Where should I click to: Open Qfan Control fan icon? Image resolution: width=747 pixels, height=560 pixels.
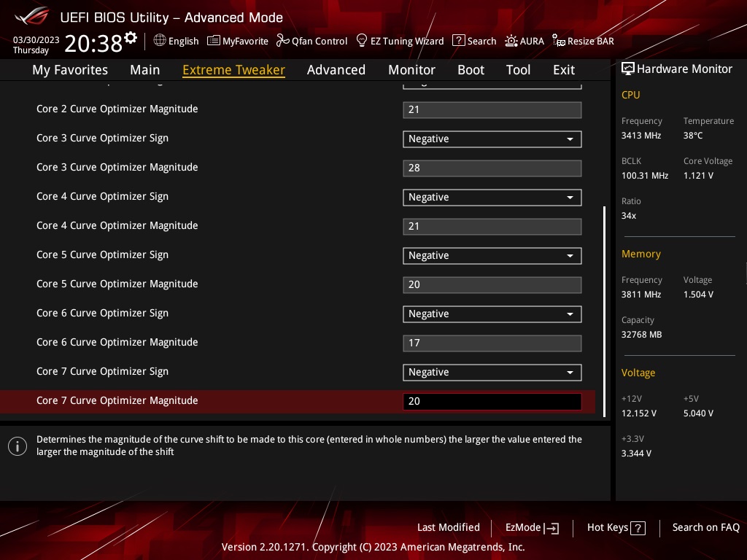[x=282, y=41]
